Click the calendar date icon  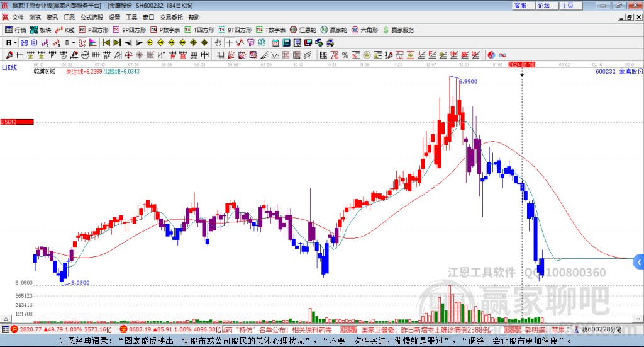pyautogui.click(x=275, y=43)
